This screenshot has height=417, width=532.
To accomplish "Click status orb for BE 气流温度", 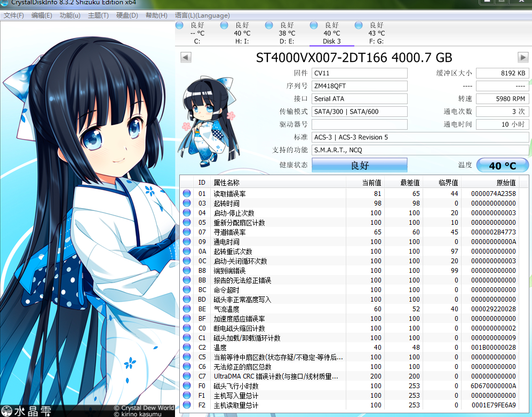I will tap(187, 309).
